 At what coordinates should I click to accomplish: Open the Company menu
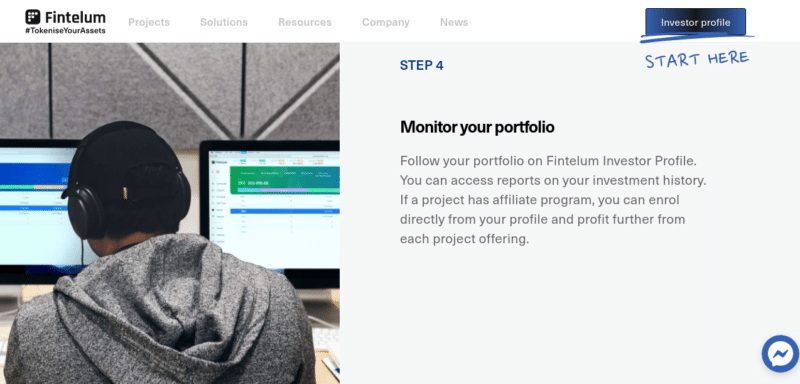pyautogui.click(x=386, y=22)
